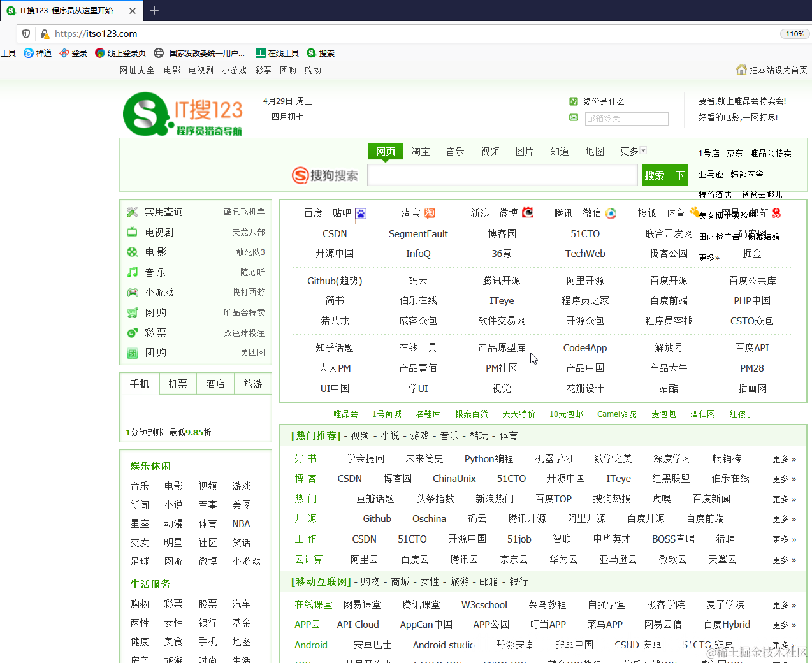
Task: Expand 更多 in the 在线课堂 row
Action: (x=785, y=605)
